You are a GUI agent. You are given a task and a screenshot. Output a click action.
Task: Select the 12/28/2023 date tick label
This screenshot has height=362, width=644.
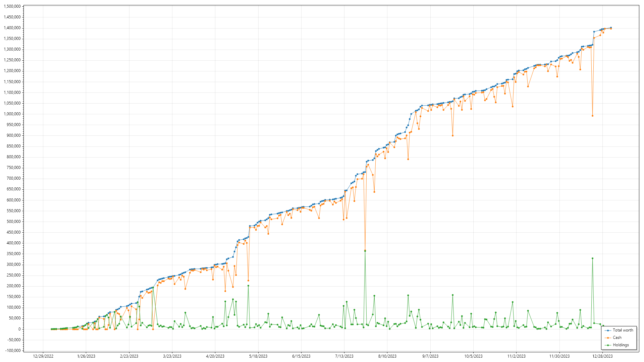click(602, 356)
